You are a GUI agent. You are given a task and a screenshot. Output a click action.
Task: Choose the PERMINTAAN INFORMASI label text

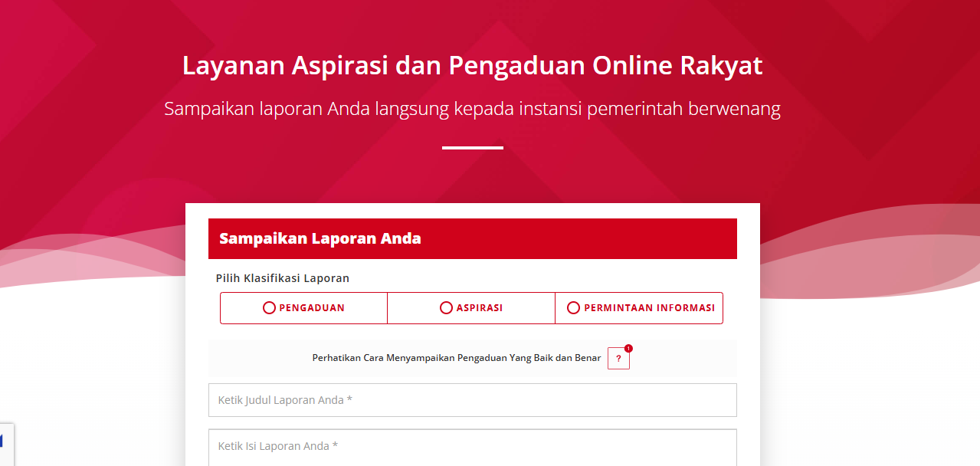pos(650,308)
